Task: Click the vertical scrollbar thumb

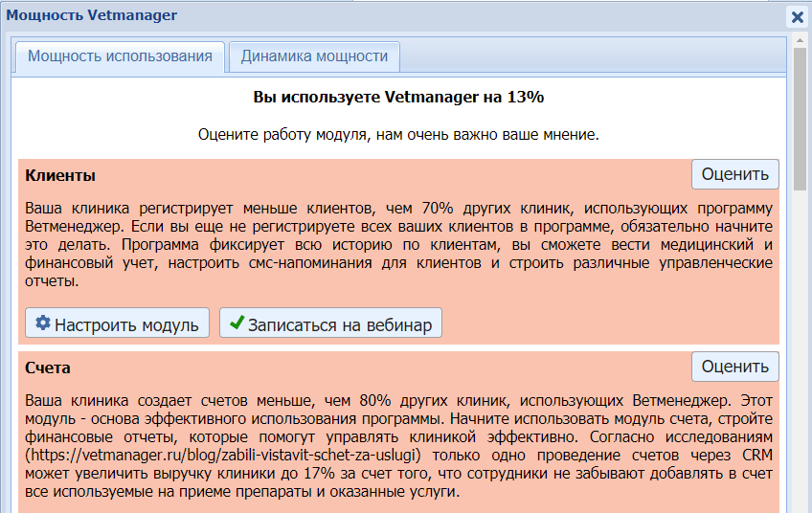Action: pyautogui.click(x=801, y=120)
